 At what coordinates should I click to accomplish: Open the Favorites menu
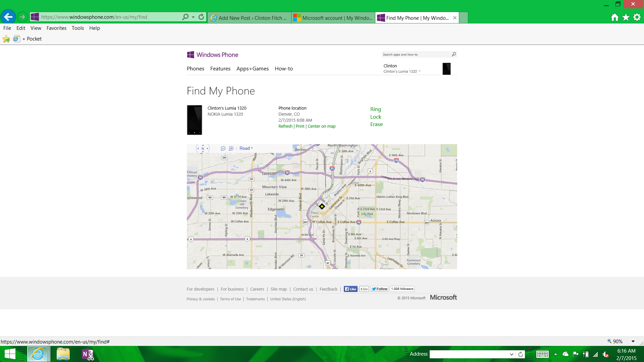pos(56,28)
